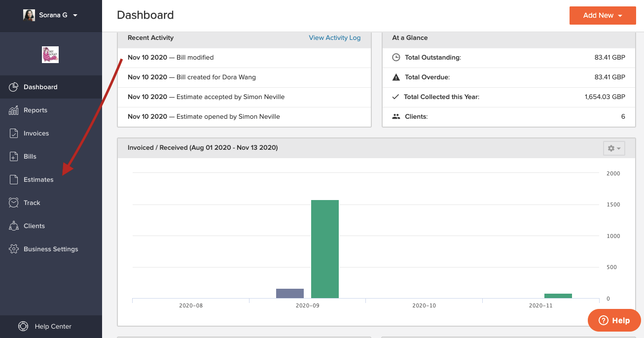Open the chart gear settings dropdown
The height and width of the screenshot is (338, 644).
[614, 148]
